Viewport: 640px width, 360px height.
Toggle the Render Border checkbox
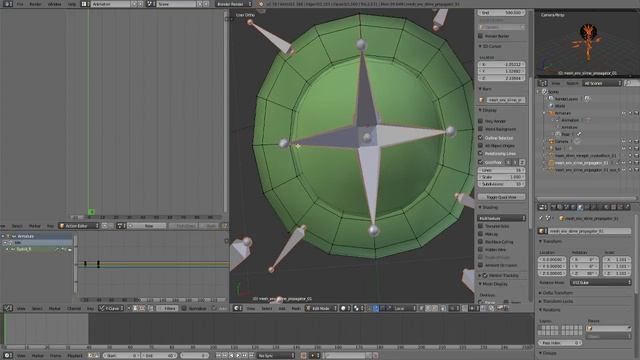pyautogui.click(x=481, y=36)
